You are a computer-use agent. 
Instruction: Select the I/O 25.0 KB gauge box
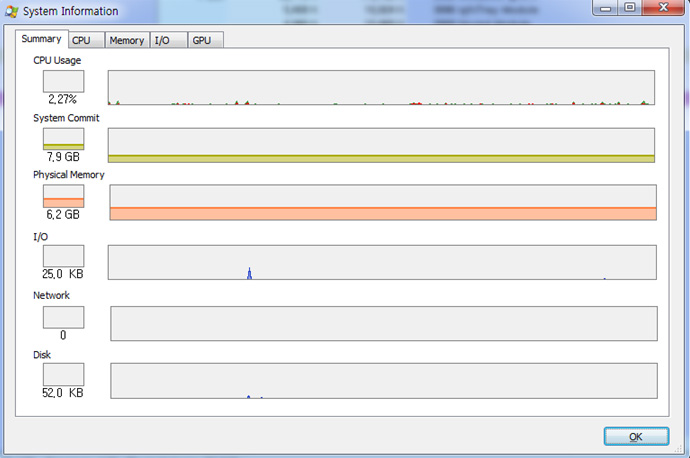click(x=63, y=256)
